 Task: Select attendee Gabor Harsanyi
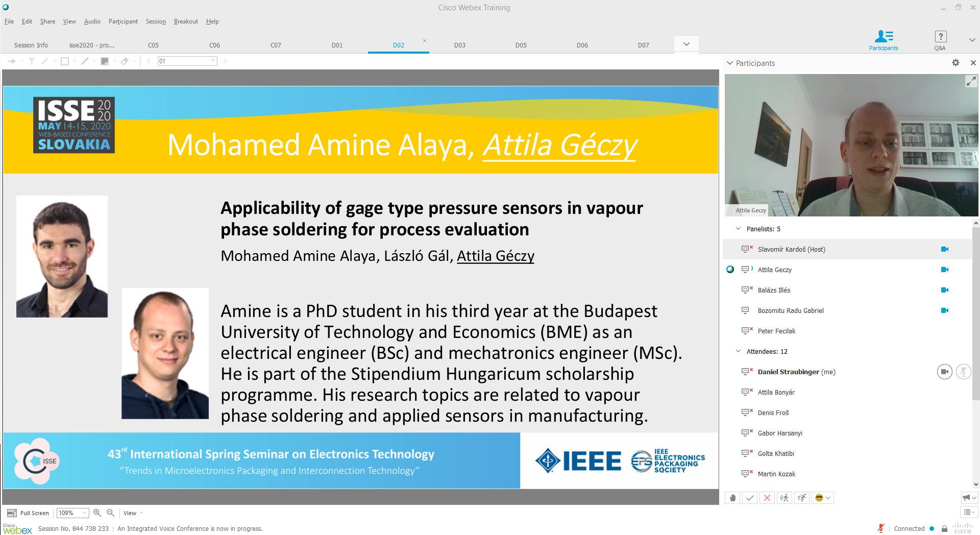tap(847, 433)
